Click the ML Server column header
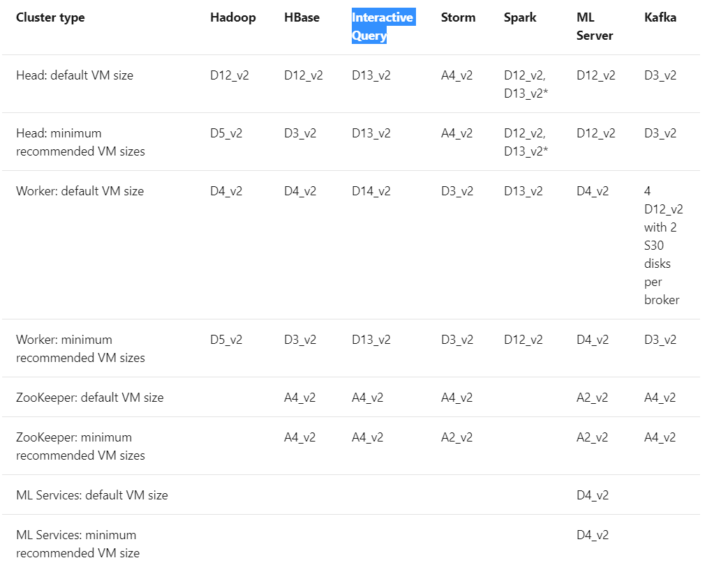728x588 pixels. click(x=594, y=26)
